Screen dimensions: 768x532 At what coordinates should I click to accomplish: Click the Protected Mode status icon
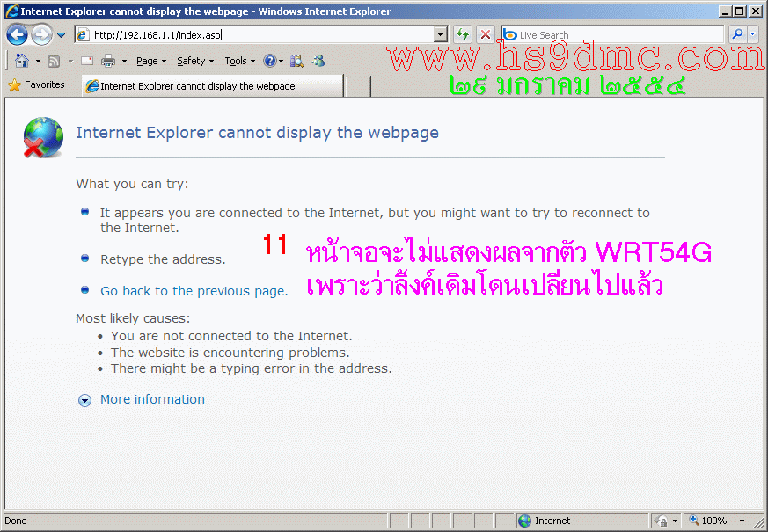click(x=662, y=521)
